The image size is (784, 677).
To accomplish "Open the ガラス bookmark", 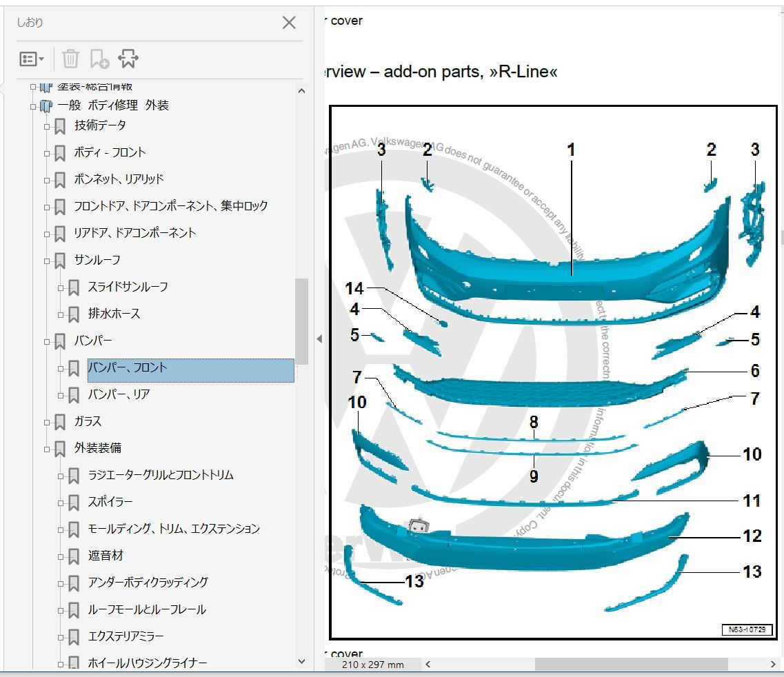I will (x=88, y=421).
